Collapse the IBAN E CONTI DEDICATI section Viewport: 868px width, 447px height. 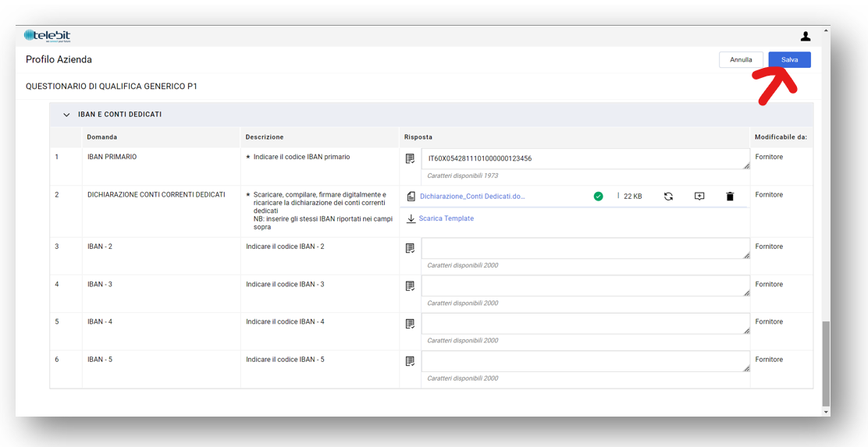(66, 115)
